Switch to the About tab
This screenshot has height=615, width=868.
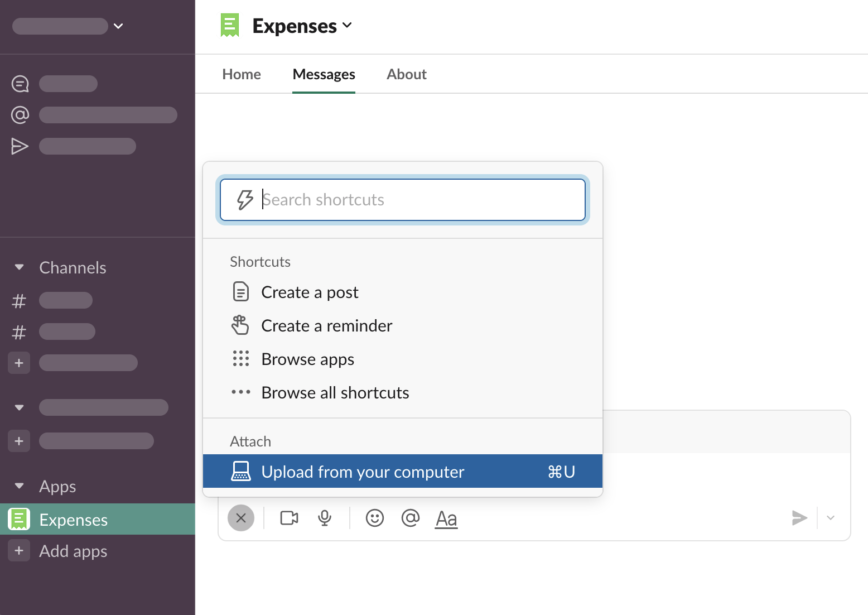407,74
